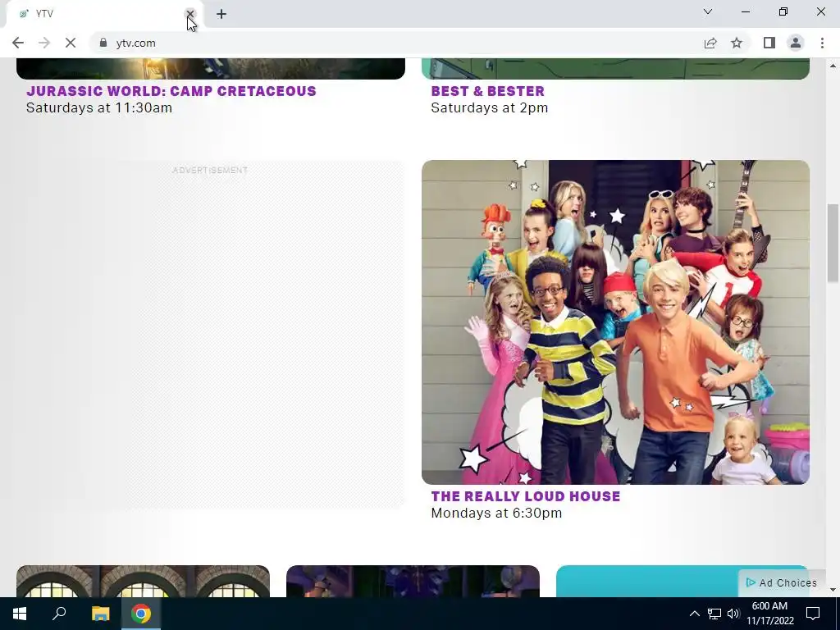Click the ADVERTISEMENT label
This screenshot has width=840, height=630.
pos(210,171)
